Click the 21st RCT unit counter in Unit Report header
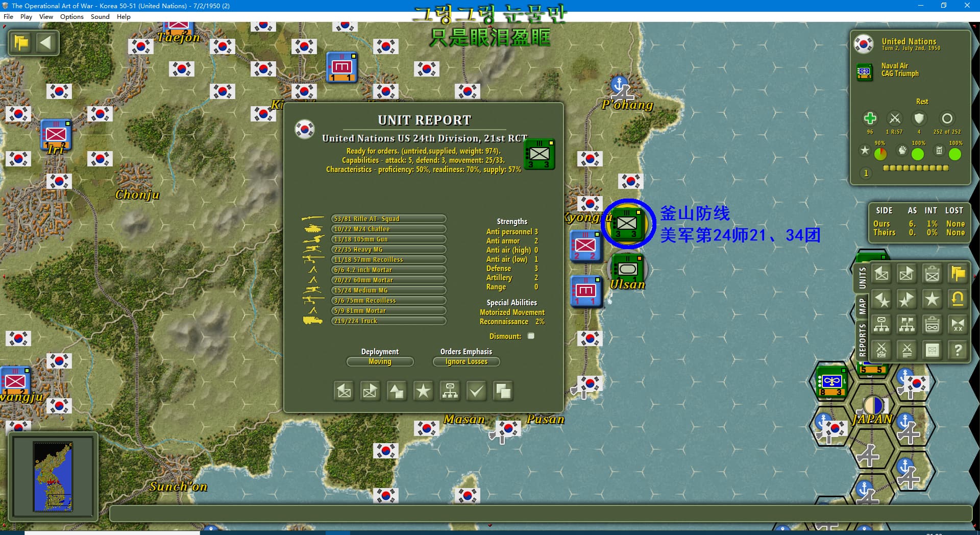Screen dimensions: 980x535 (540, 154)
